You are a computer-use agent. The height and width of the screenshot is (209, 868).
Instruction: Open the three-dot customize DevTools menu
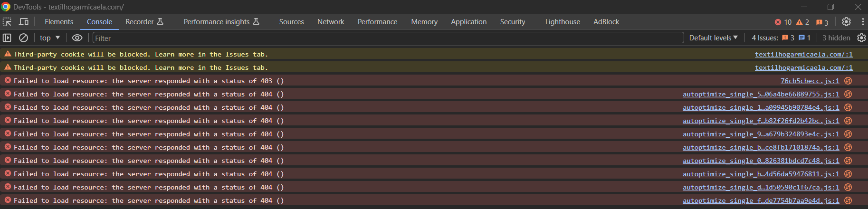pyautogui.click(x=863, y=22)
